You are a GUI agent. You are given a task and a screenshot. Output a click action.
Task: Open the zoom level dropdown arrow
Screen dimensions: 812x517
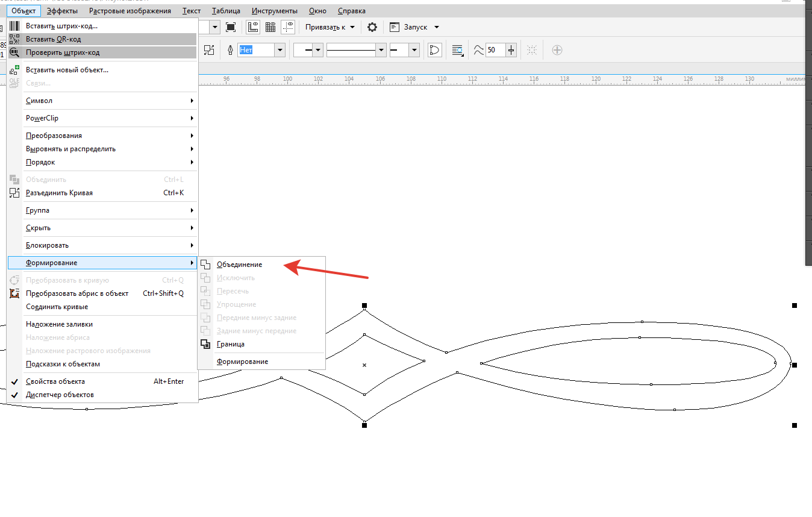215,27
